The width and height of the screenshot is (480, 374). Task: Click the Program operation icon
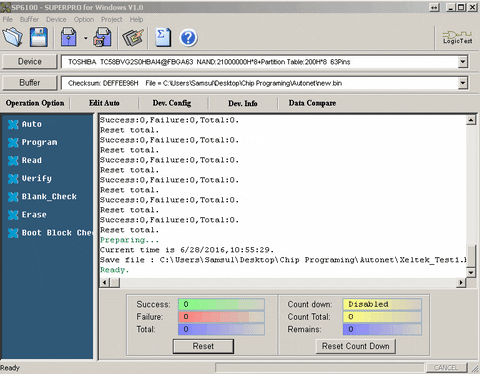pyautogui.click(x=13, y=142)
